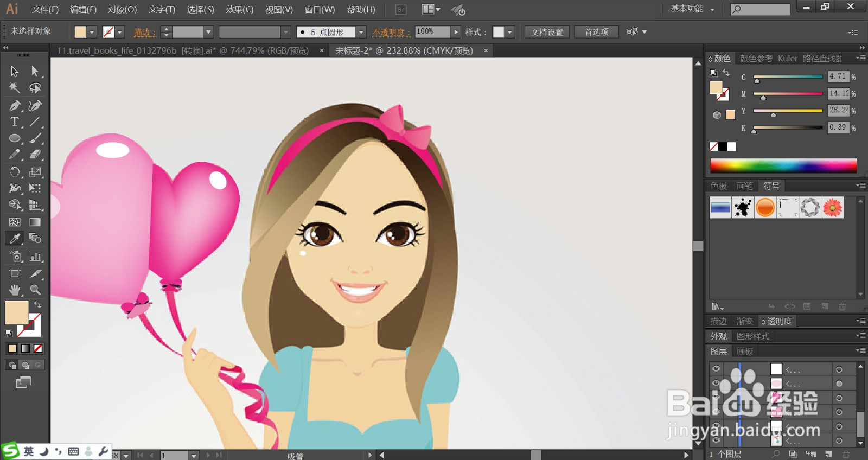Set paint mode to None in toolbox

pos(38,348)
